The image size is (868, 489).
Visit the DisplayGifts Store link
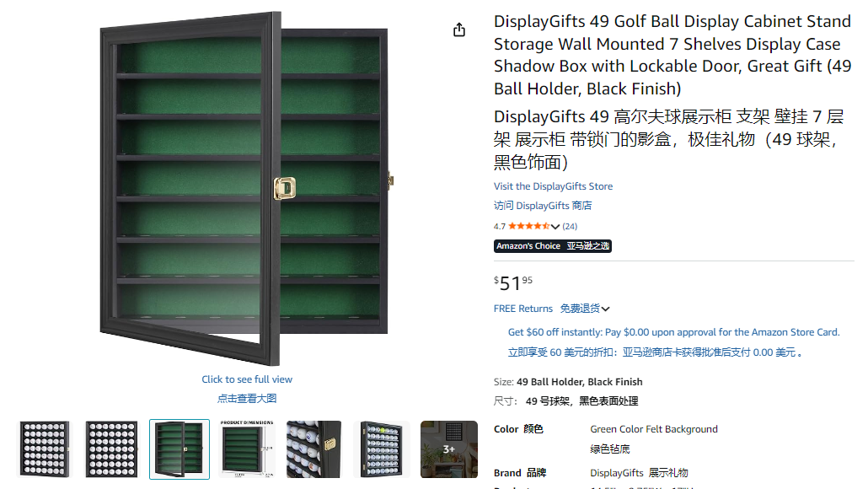click(x=553, y=186)
